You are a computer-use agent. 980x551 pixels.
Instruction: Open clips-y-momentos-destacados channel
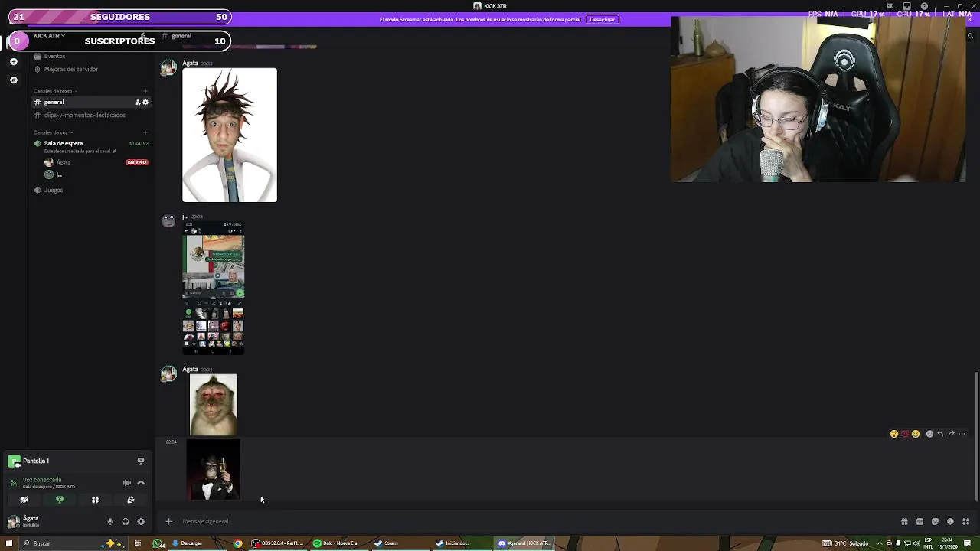84,115
